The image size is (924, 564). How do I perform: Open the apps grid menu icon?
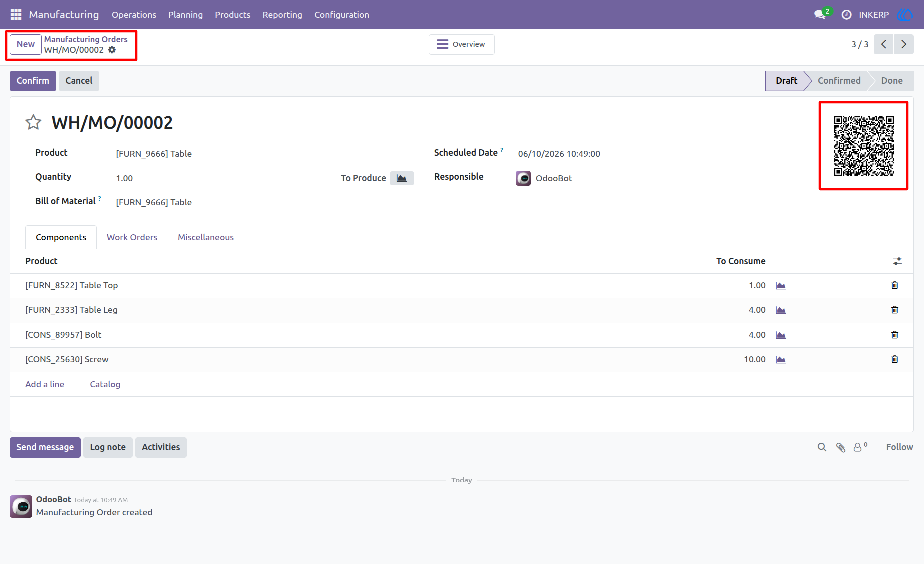click(16, 15)
